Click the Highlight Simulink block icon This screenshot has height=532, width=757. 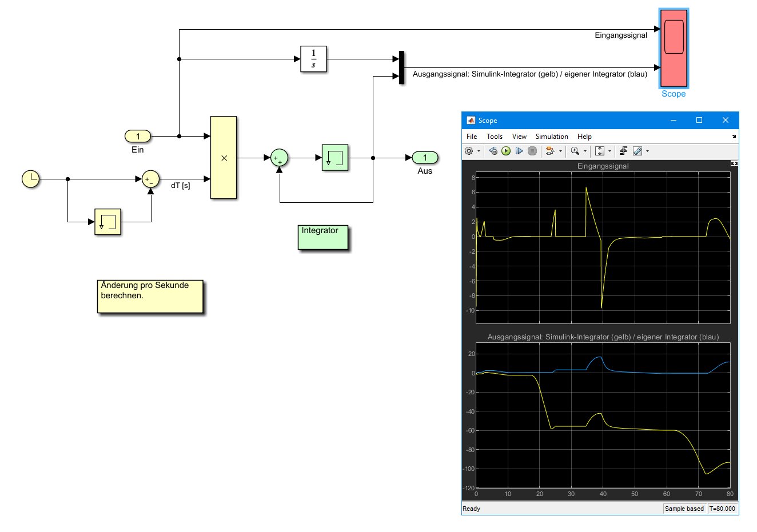tap(550, 151)
